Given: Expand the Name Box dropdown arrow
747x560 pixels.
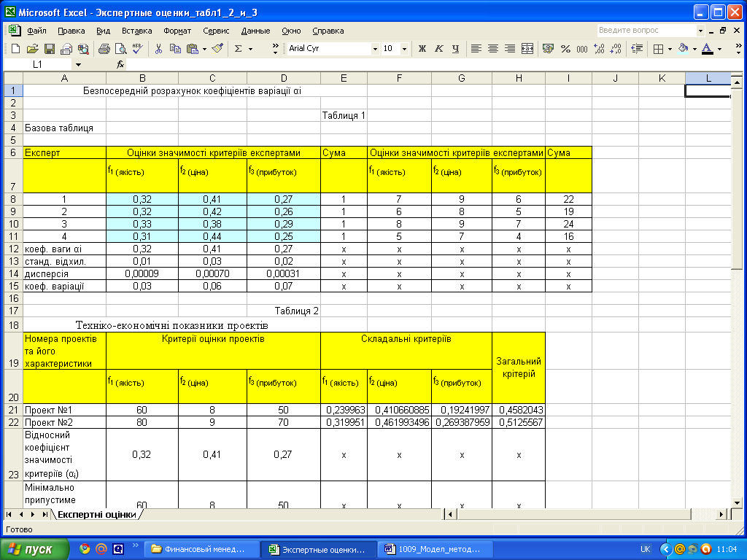Looking at the screenshot, I should point(78,64).
